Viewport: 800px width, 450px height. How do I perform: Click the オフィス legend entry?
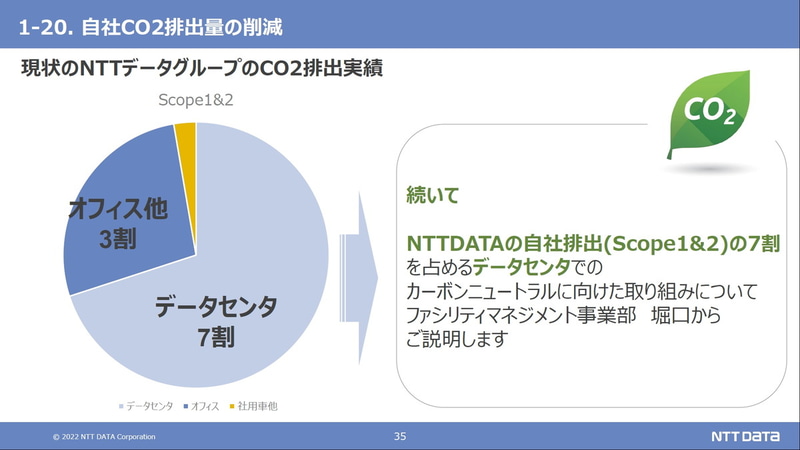coord(202,406)
